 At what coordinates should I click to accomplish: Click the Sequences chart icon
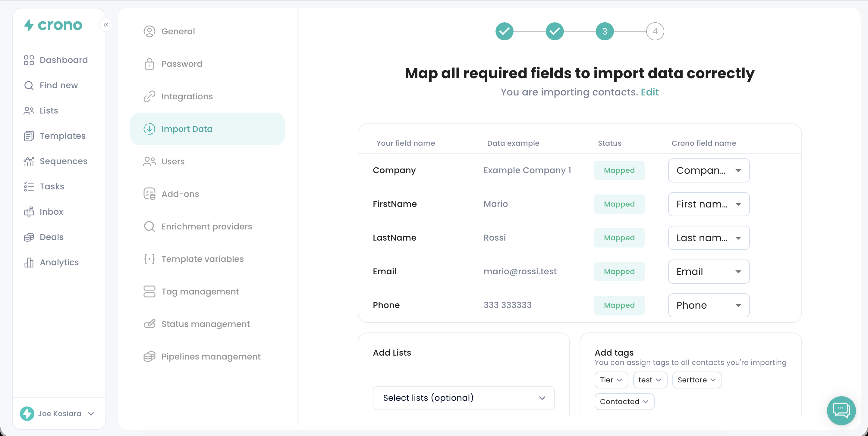click(29, 161)
